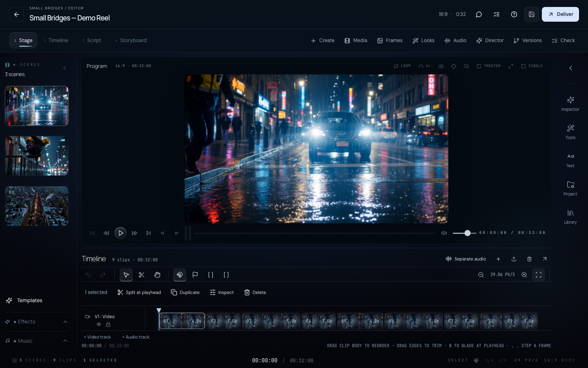Viewport: 588px width, 368px height.
Task: Open the Director menu
Action: [490, 40]
